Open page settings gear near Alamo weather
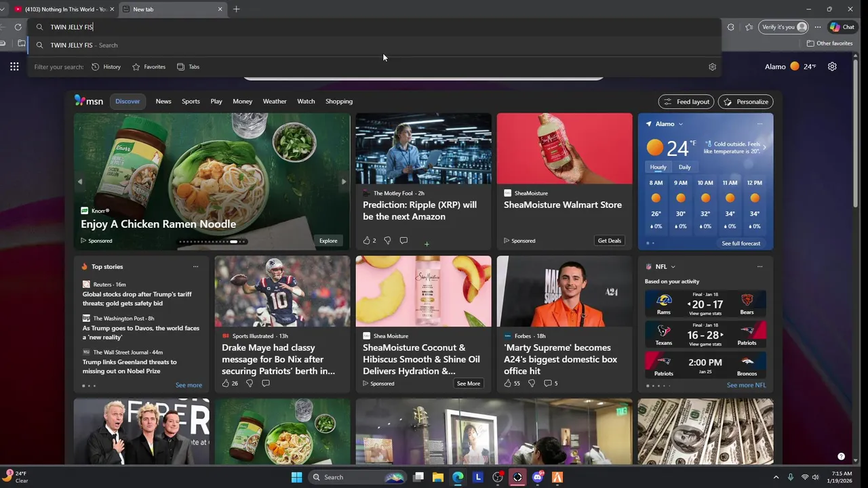This screenshot has height=488, width=868. tap(832, 66)
